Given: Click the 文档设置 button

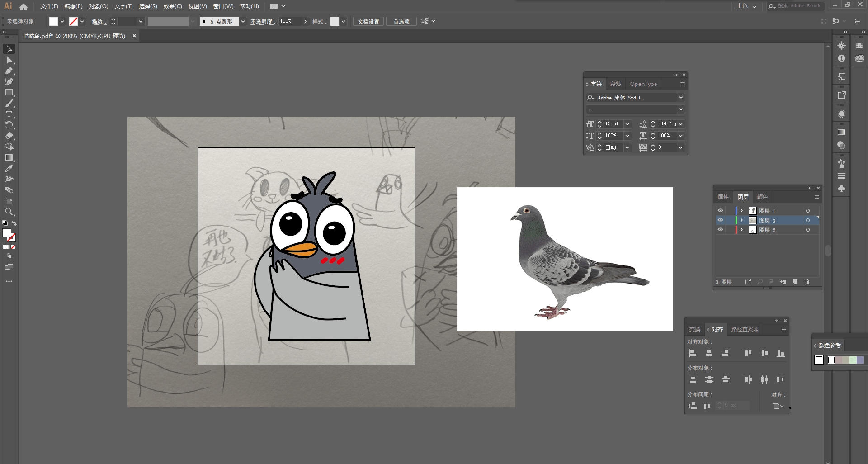Looking at the screenshot, I should coord(368,21).
